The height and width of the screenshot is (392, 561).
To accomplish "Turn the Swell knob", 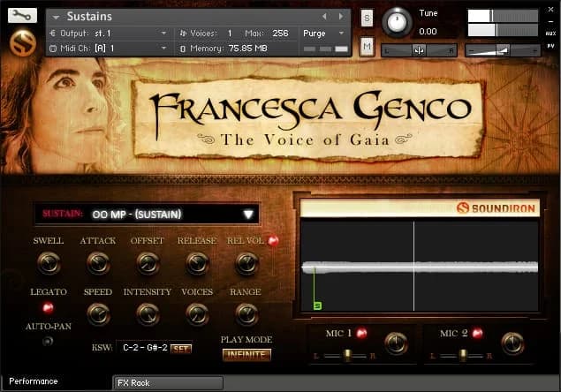I will click(x=49, y=263).
